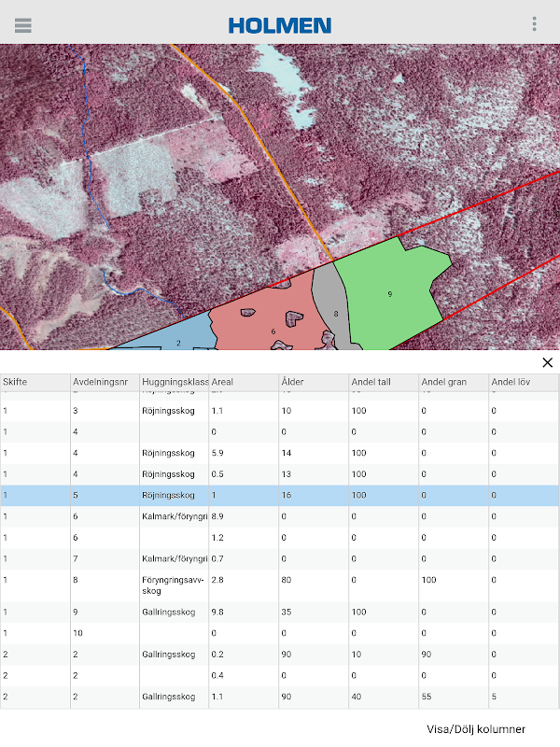Select Röjningsskog row with areal 5.9
This screenshot has width=560, height=747.
280,453
